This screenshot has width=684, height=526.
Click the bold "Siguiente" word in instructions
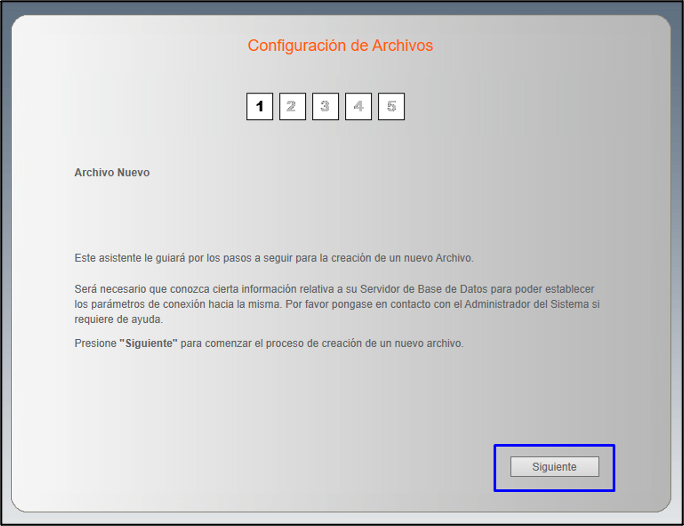(x=148, y=343)
